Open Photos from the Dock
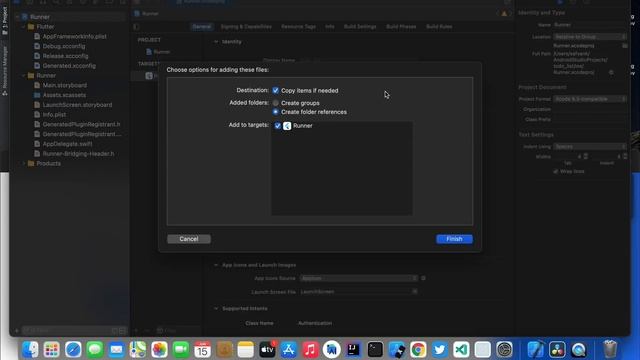The height and width of the screenshot is (360, 640). tap(159, 350)
